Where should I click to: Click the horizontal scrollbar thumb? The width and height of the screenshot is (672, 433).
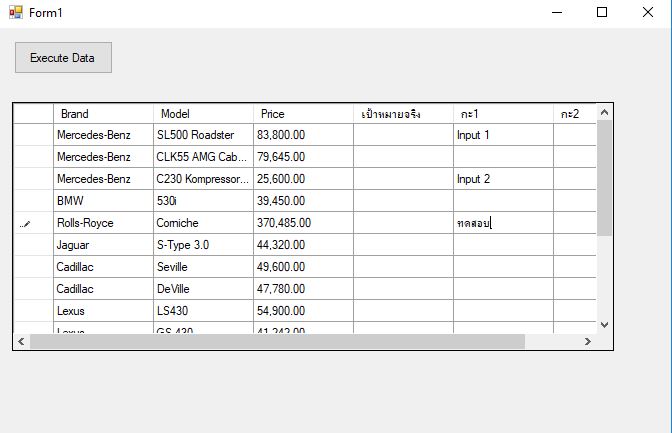(x=278, y=341)
